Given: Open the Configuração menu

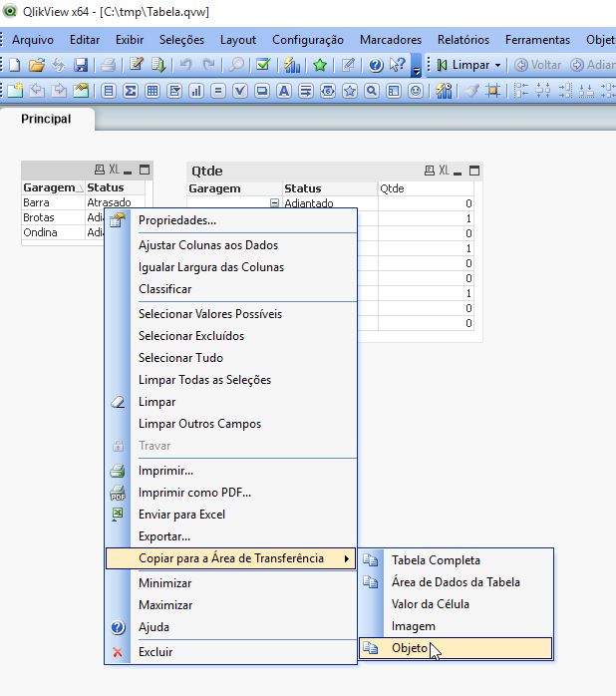Looking at the screenshot, I should (x=308, y=40).
